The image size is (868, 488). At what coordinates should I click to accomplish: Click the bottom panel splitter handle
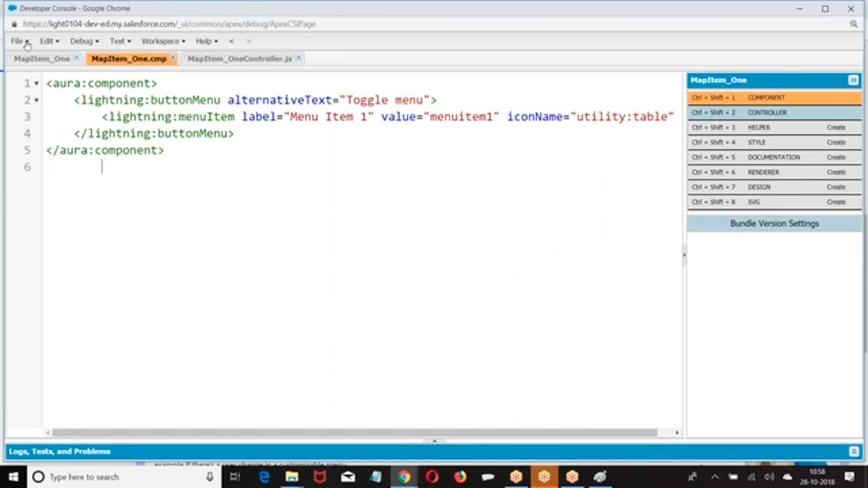(x=434, y=441)
